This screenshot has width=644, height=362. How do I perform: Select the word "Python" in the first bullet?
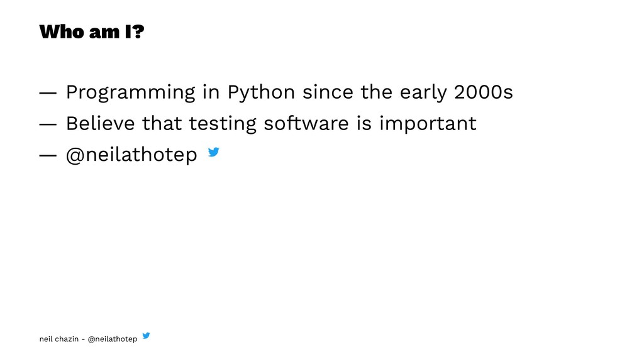tap(261, 93)
